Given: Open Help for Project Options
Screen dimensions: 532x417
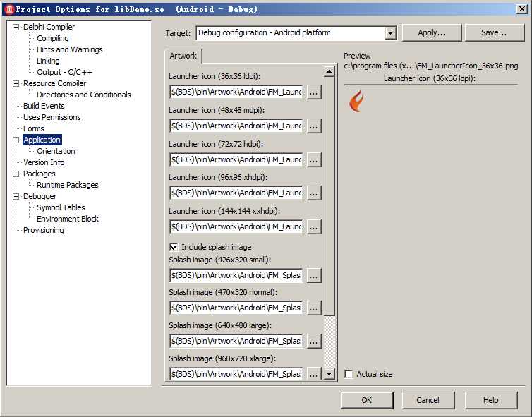Looking at the screenshot, I should pyautogui.click(x=490, y=400).
